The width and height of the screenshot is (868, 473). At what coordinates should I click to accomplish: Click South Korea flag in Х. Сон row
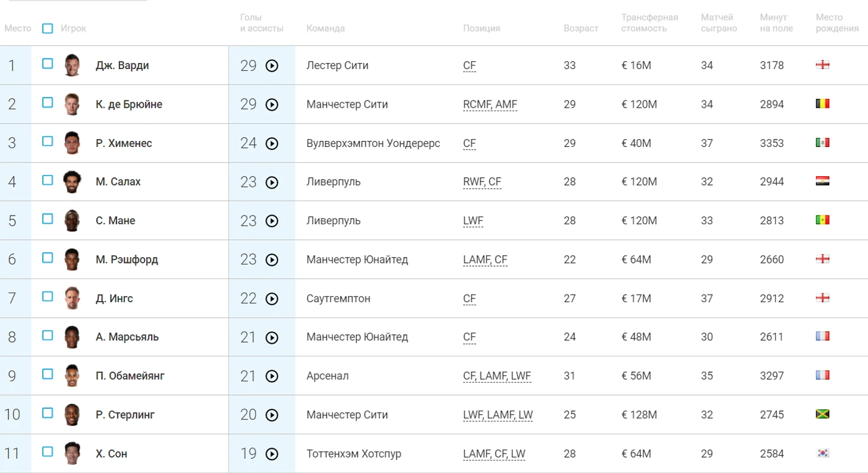pos(823,453)
